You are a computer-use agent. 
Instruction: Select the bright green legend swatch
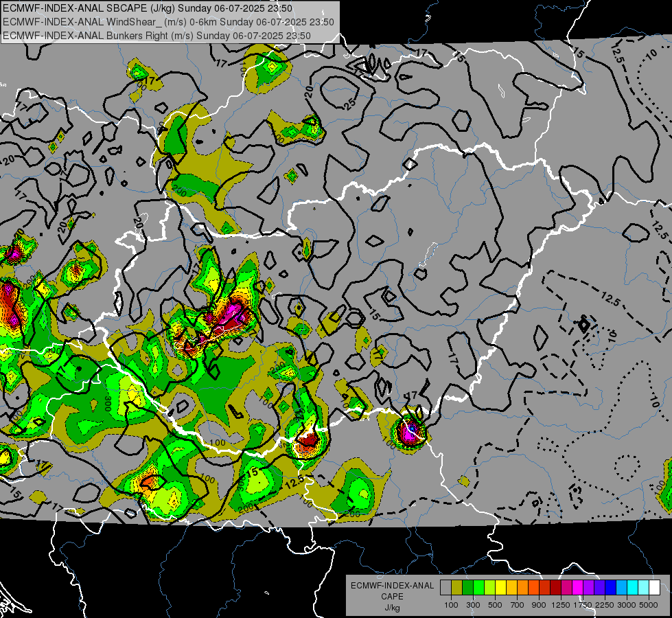coord(478,587)
